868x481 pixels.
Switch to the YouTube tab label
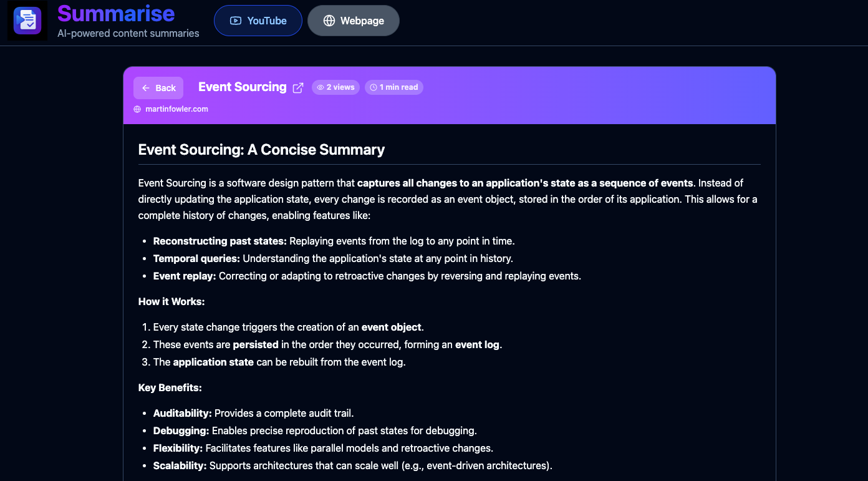tap(267, 21)
